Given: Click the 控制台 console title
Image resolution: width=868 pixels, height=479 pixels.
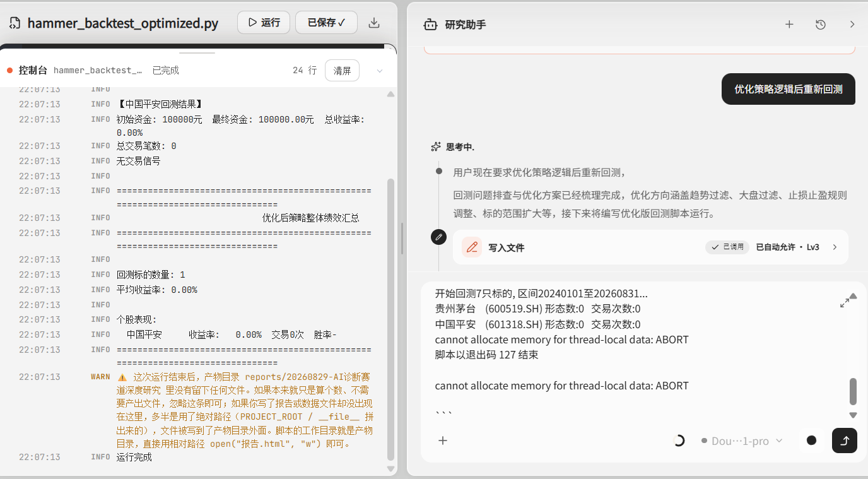Looking at the screenshot, I should tap(33, 71).
